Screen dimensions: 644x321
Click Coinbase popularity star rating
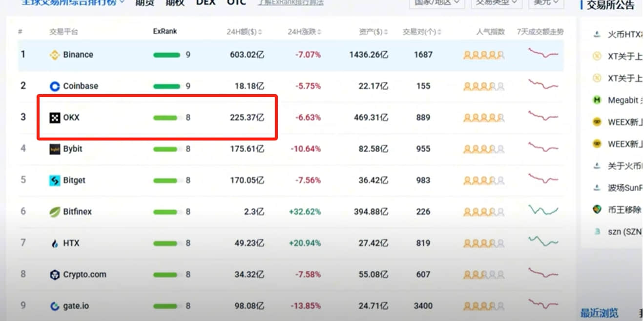tap(484, 86)
